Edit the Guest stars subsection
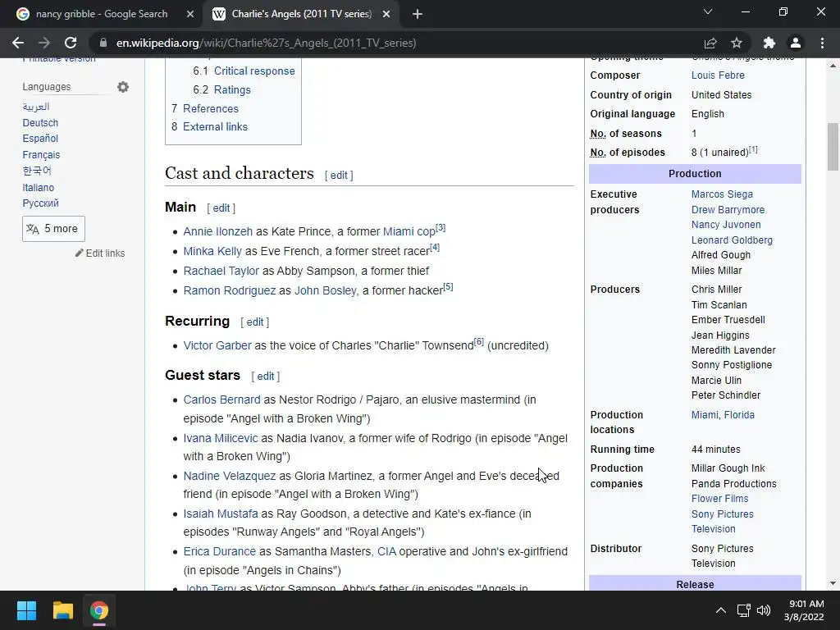The height and width of the screenshot is (630, 840). 265,376
